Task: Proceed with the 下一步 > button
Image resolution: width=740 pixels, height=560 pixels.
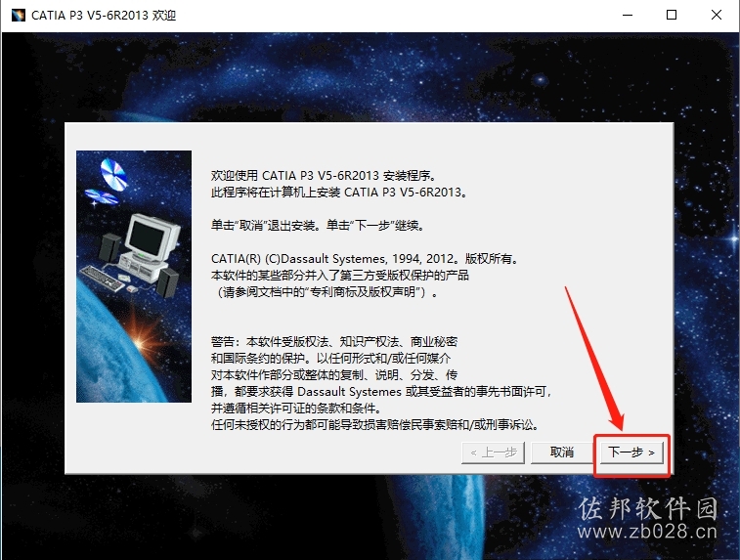Action: (x=631, y=452)
